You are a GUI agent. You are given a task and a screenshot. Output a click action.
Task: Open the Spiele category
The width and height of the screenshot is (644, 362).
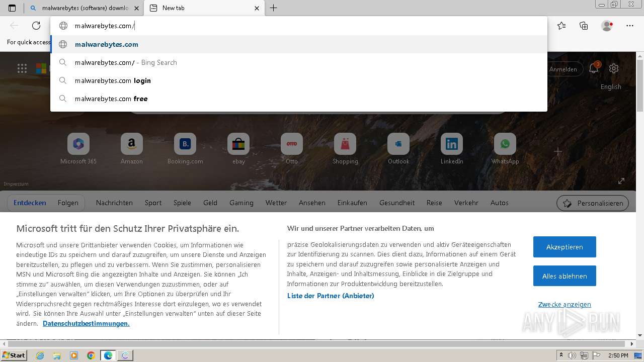[182, 203]
